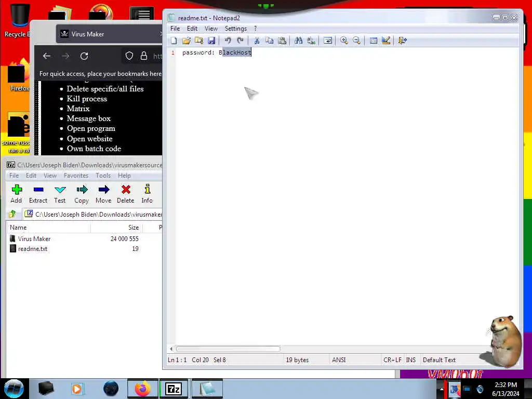Click the Firefox icon in the taskbar
This screenshot has height=399, width=532.
click(x=143, y=389)
